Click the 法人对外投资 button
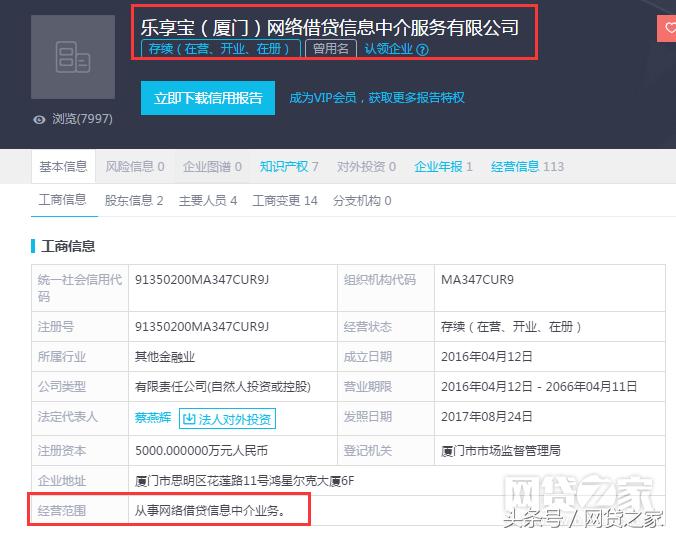 click(227, 419)
